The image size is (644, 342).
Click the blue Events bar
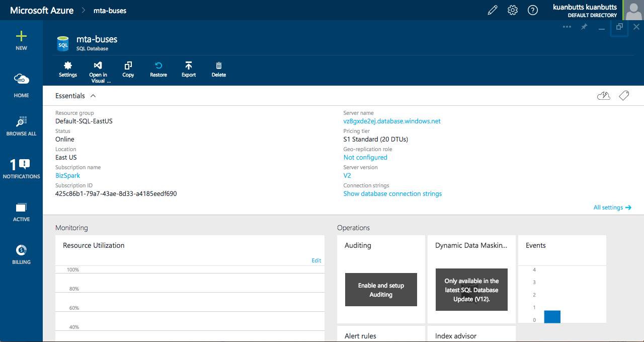(552, 316)
